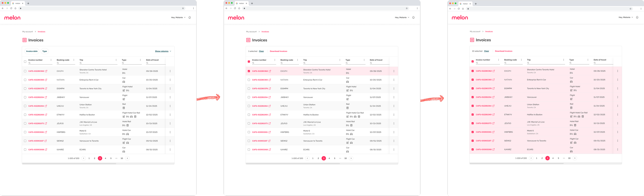Open row actions for CAFS-I05993197, '1 selected' window
The image size is (644, 196).
click(394, 141)
